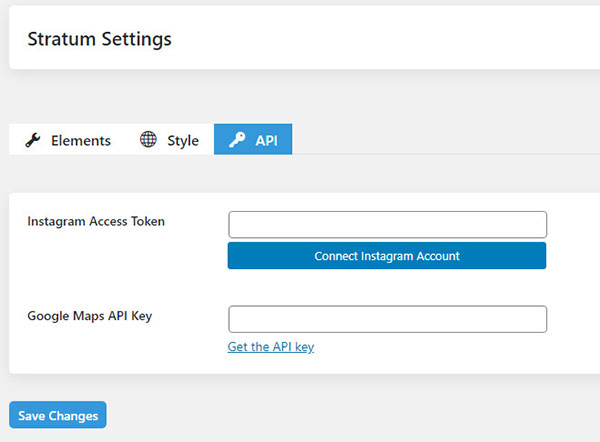Save the settings with Save Changes
Viewport: 600px width, 442px height.
pos(58,415)
